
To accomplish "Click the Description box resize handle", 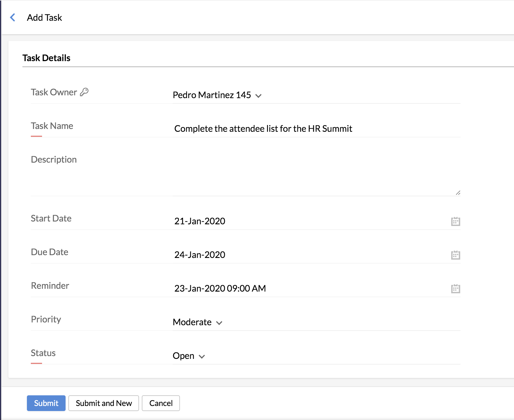I will (458, 193).
